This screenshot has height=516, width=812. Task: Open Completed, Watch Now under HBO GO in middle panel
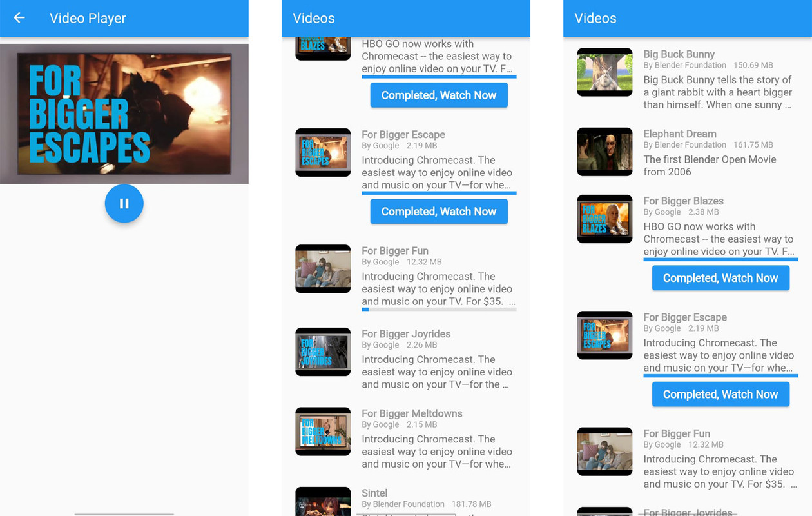pyautogui.click(x=439, y=95)
